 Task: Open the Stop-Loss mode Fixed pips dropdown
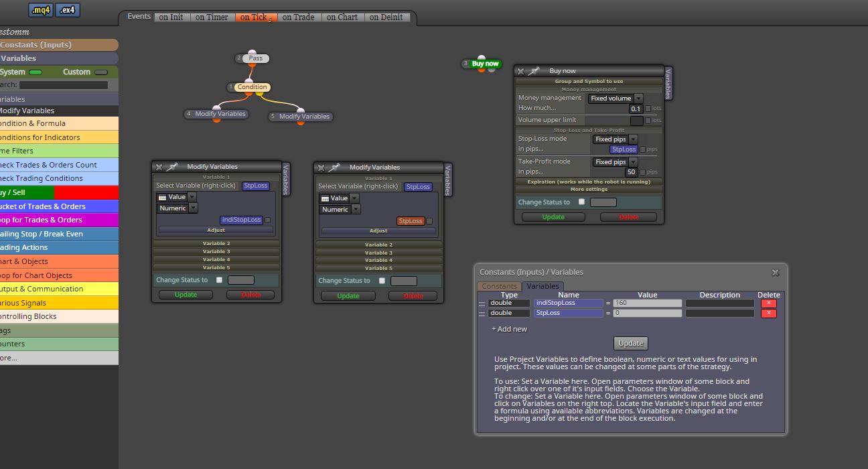pos(615,139)
